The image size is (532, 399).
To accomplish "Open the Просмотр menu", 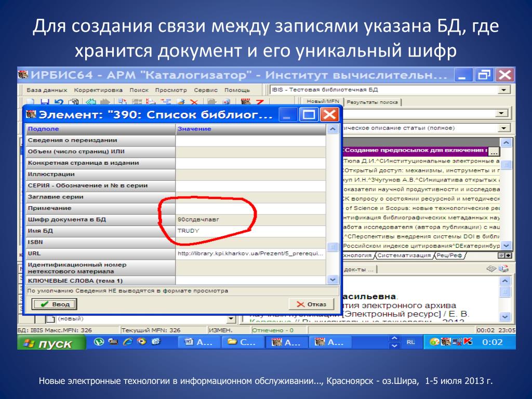I will click(170, 90).
